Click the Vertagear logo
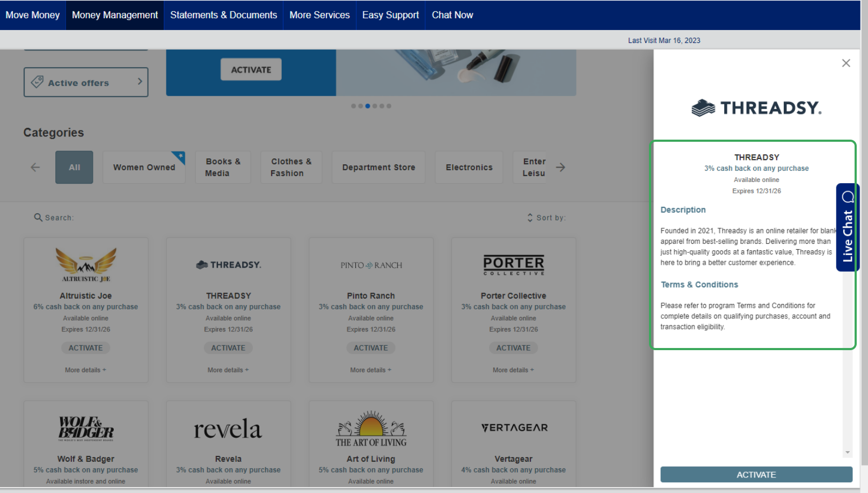 coord(514,427)
